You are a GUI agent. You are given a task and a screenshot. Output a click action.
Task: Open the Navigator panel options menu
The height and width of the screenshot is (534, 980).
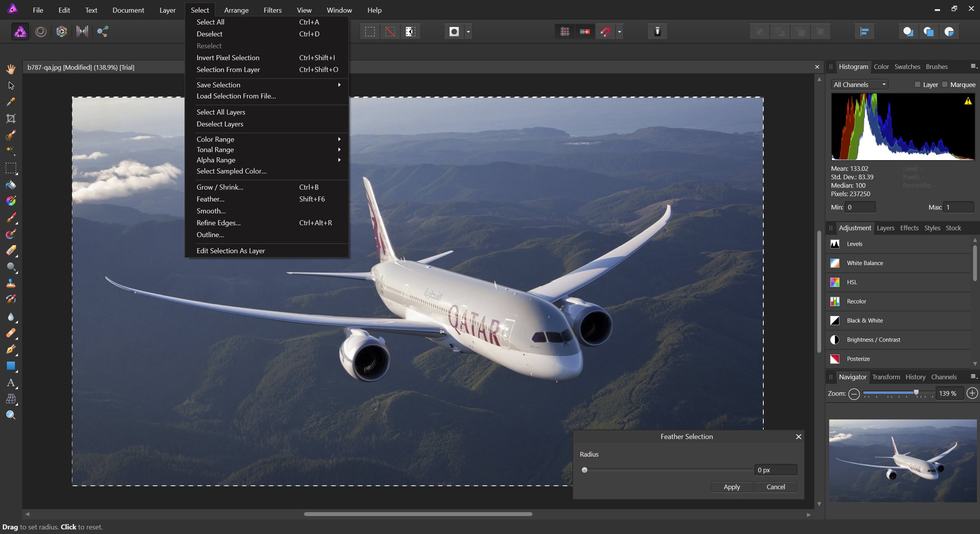[974, 377]
